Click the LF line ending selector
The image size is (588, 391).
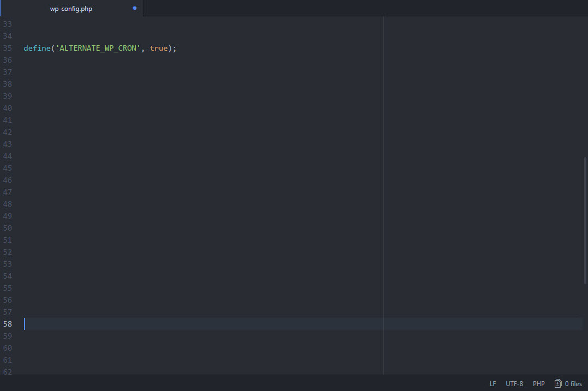[493, 383]
